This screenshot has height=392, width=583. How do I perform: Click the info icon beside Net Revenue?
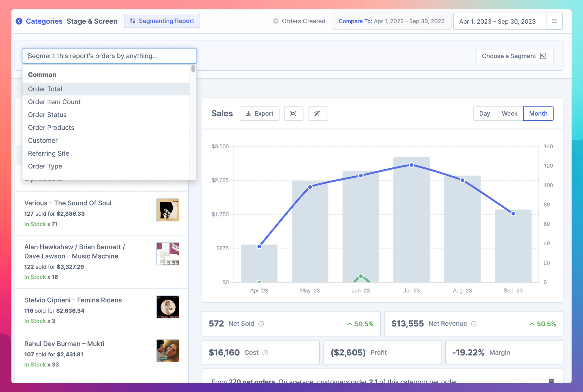(473, 324)
